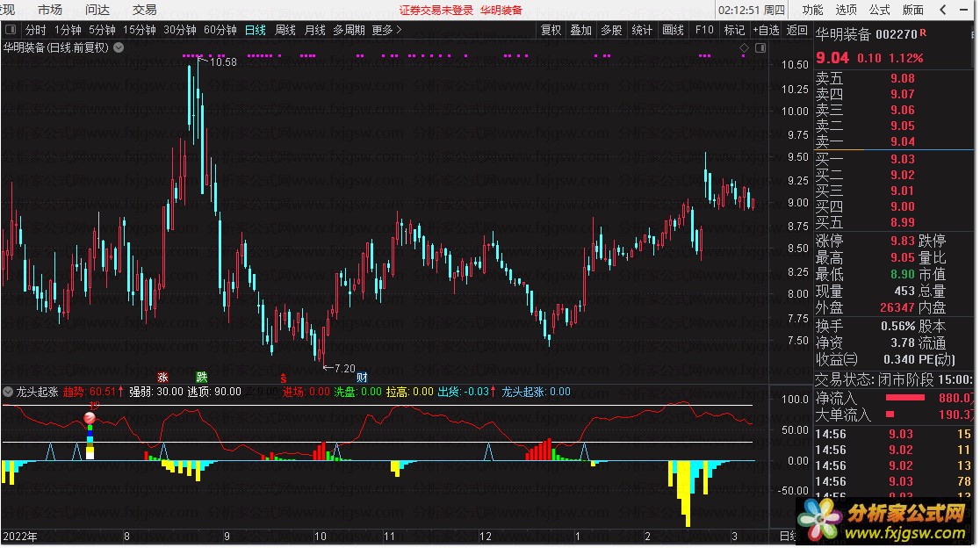Open the 功能 menu
Screen dimensions: 980x548
(813, 10)
